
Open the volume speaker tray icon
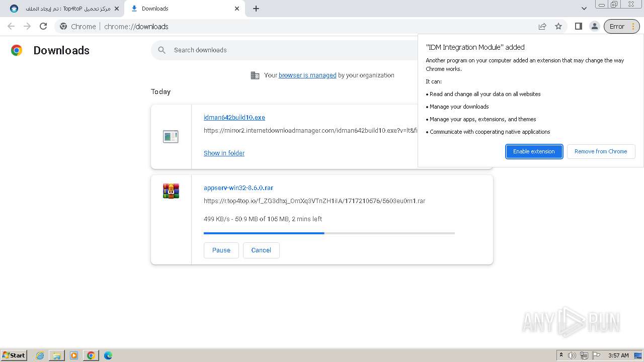point(572,355)
